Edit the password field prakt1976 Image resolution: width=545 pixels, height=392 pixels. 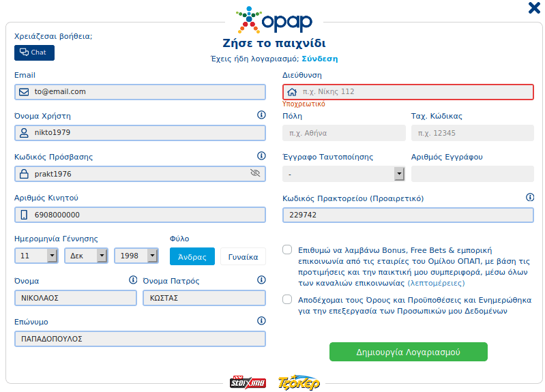coord(140,174)
